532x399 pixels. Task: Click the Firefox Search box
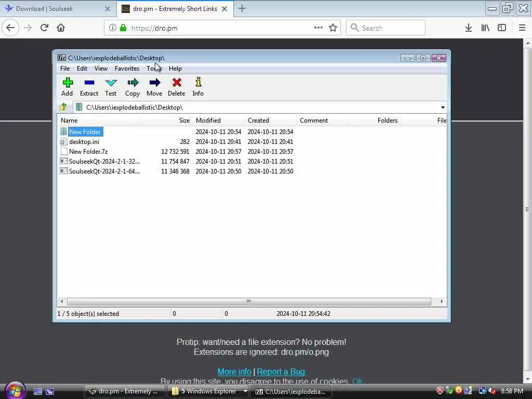(385, 28)
